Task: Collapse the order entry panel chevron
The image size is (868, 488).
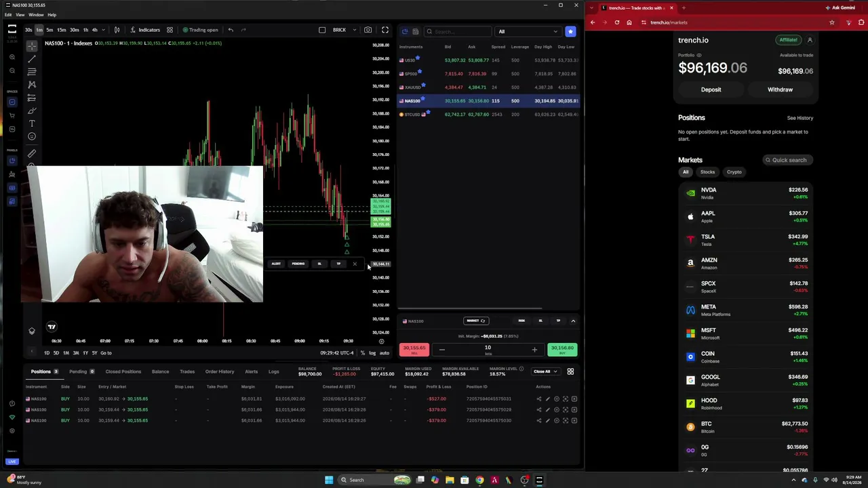Action: coord(573,321)
